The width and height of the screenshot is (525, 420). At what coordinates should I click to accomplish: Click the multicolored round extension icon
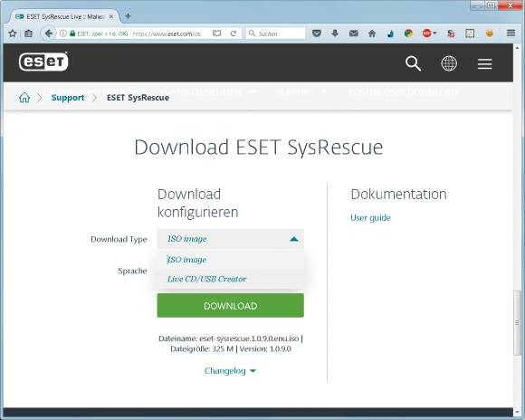point(408,33)
